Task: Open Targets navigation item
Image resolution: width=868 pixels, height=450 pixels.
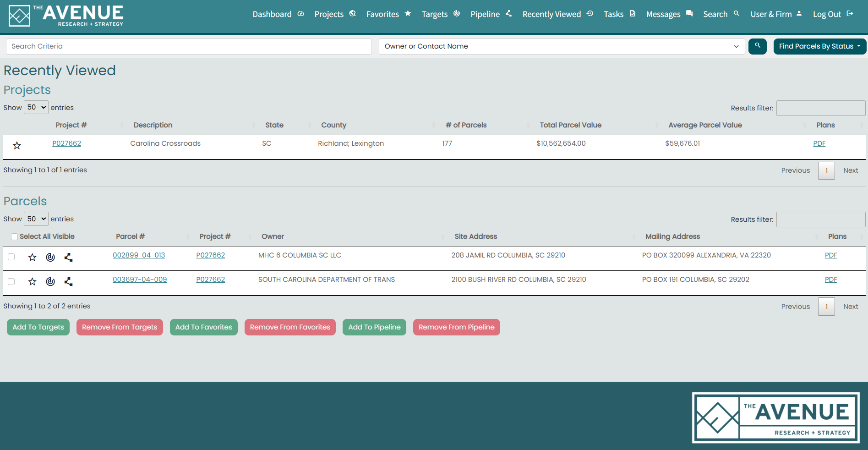Action: (441, 14)
